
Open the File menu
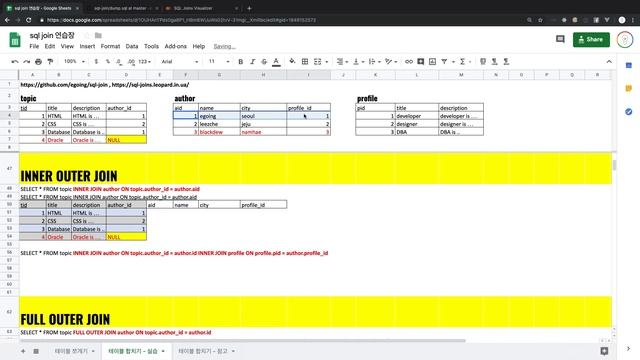point(34,47)
